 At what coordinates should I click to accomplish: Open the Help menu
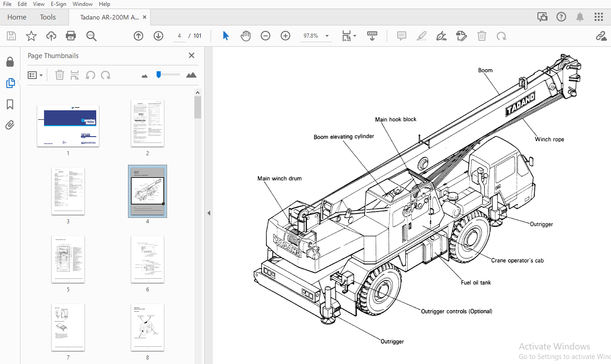pyautogui.click(x=104, y=4)
